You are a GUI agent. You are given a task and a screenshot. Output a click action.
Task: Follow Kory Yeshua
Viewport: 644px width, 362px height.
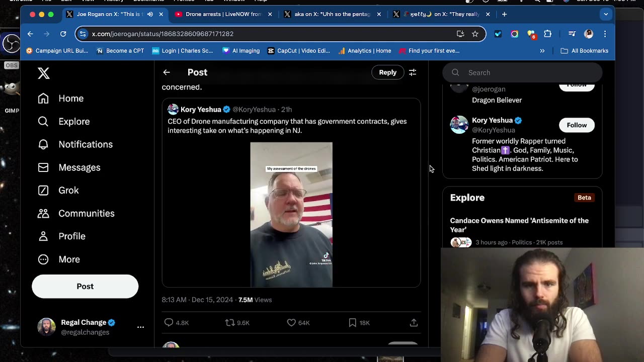tap(577, 125)
